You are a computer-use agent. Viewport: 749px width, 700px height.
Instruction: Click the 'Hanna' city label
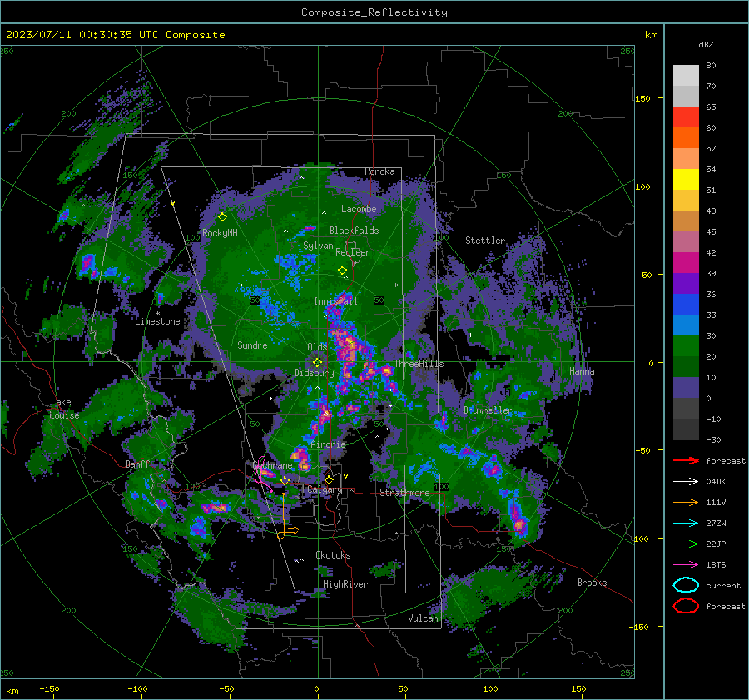(x=582, y=371)
